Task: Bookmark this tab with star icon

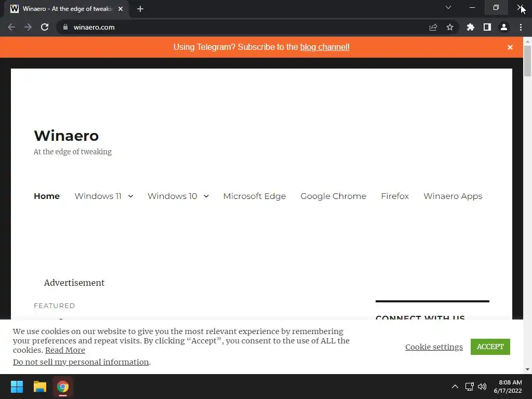Action: (450, 27)
